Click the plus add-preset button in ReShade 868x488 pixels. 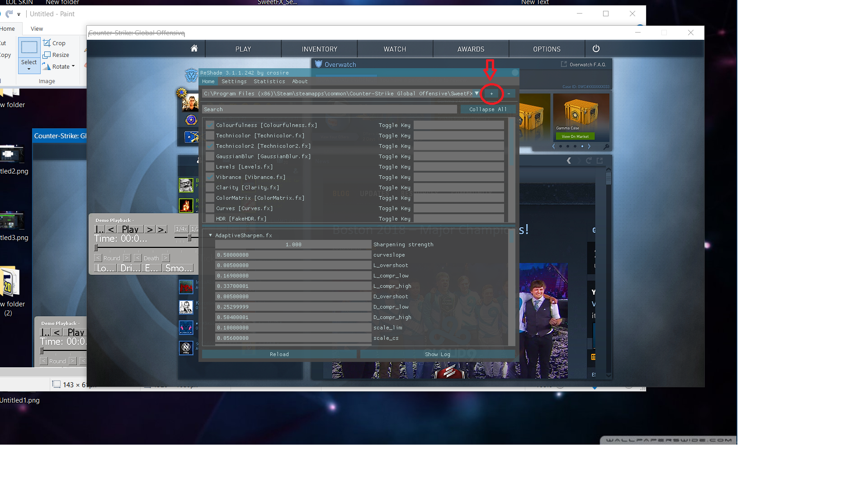(491, 94)
